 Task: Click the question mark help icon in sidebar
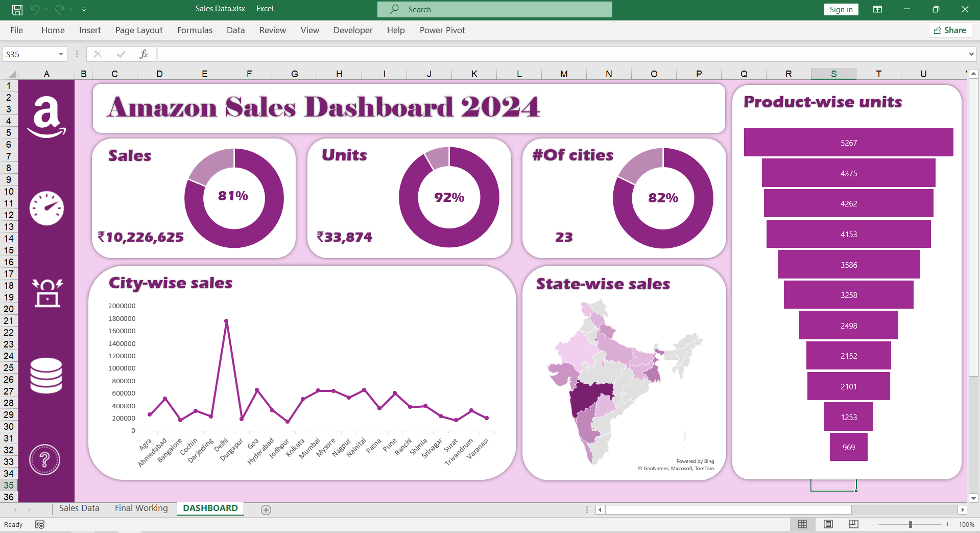pyautogui.click(x=45, y=460)
